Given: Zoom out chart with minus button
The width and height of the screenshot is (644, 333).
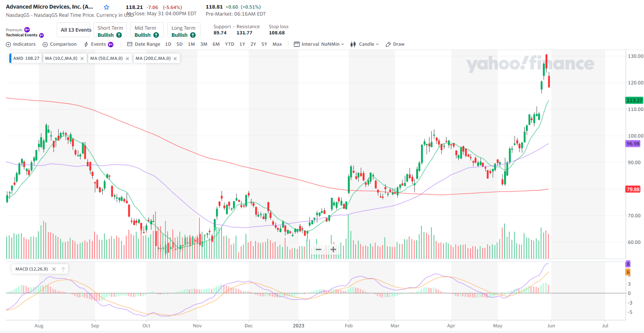Looking at the screenshot, I should 318,249.
